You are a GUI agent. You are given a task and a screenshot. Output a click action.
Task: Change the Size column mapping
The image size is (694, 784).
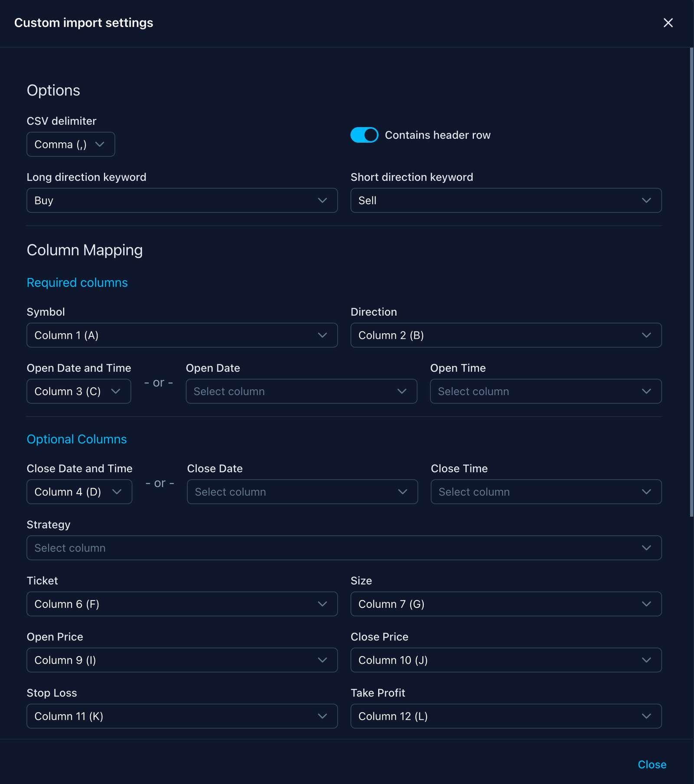tap(506, 604)
